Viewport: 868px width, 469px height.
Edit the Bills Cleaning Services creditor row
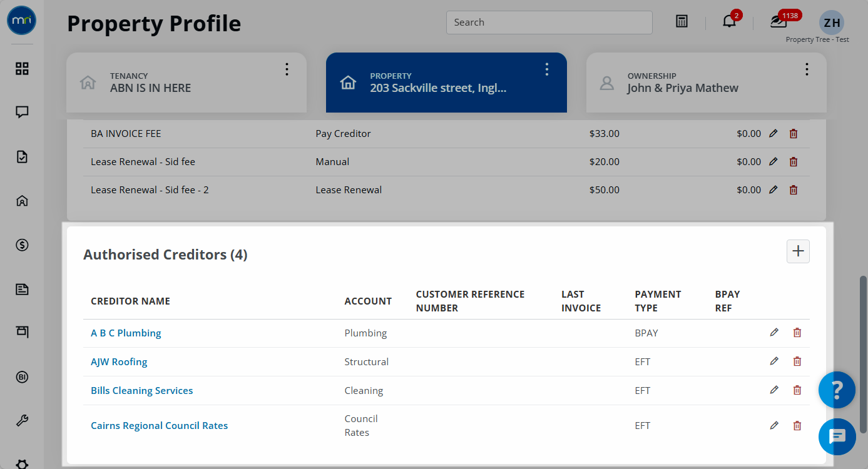click(x=774, y=390)
